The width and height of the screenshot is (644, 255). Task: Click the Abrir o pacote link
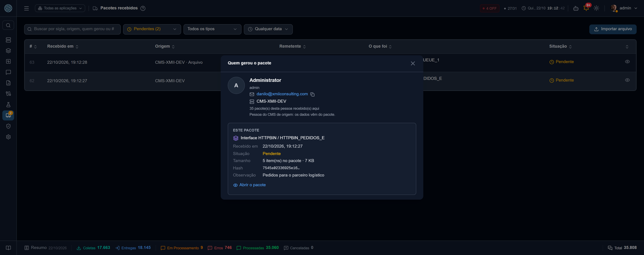point(249,185)
